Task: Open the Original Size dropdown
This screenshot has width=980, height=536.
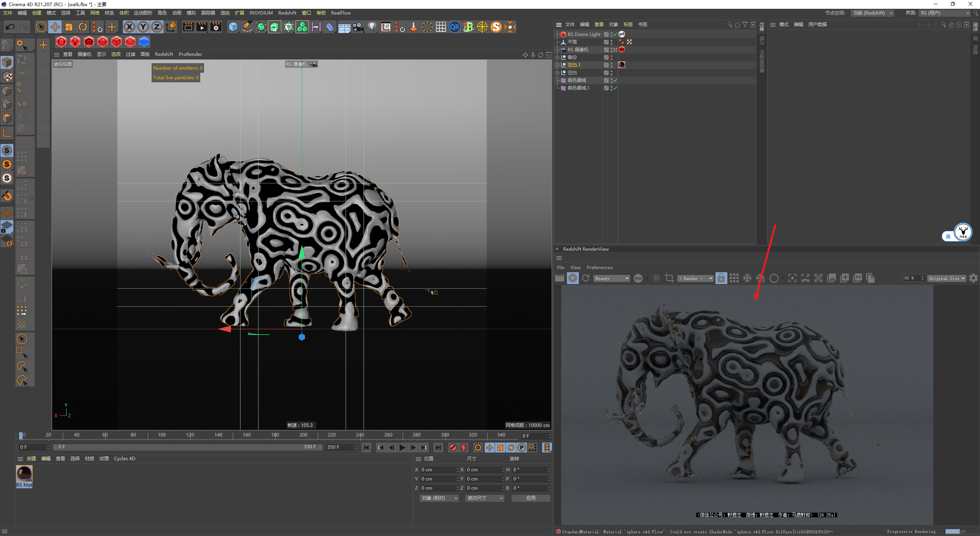Action: point(946,278)
